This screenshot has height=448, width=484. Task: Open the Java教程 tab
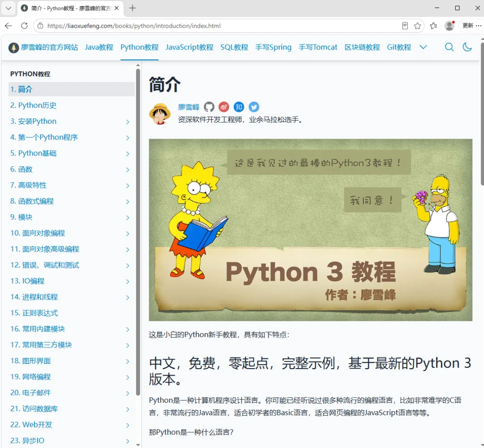pos(99,47)
